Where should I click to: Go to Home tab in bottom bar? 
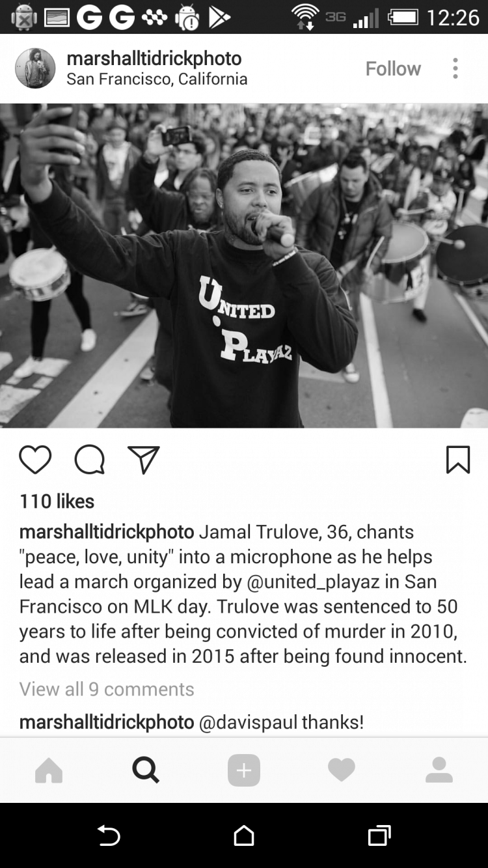pos(49,771)
